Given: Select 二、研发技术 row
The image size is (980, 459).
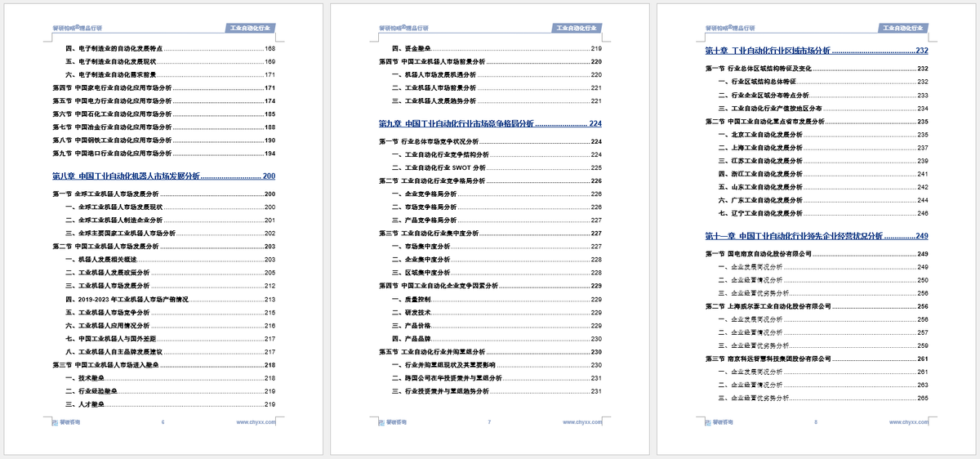Looking at the screenshot, I should pyautogui.click(x=497, y=313).
